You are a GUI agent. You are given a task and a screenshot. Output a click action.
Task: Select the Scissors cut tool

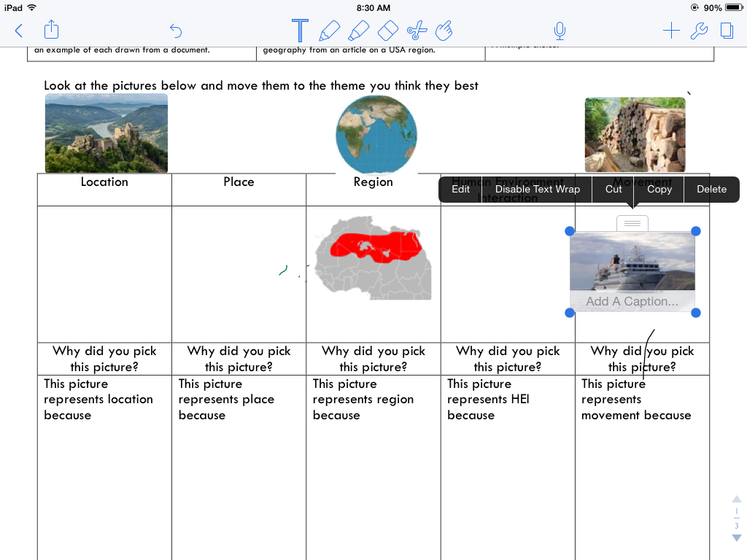(x=417, y=31)
